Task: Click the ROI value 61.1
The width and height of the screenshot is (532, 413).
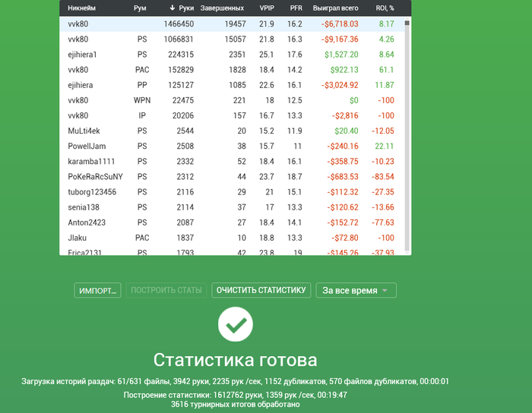Action: (x=386, y=70)
